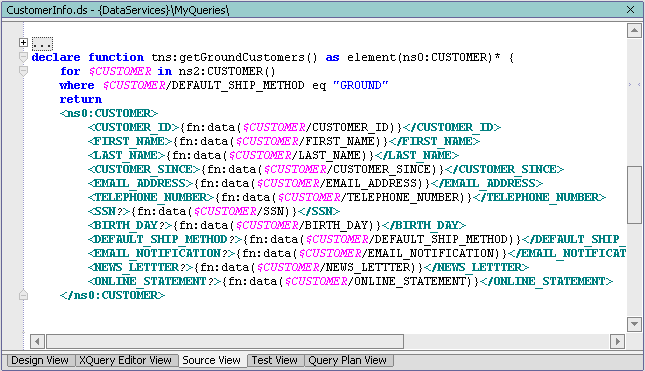
Task: Click the closing </ONLINE_STATEMENT> tag
Action: (x=547, y=281)
